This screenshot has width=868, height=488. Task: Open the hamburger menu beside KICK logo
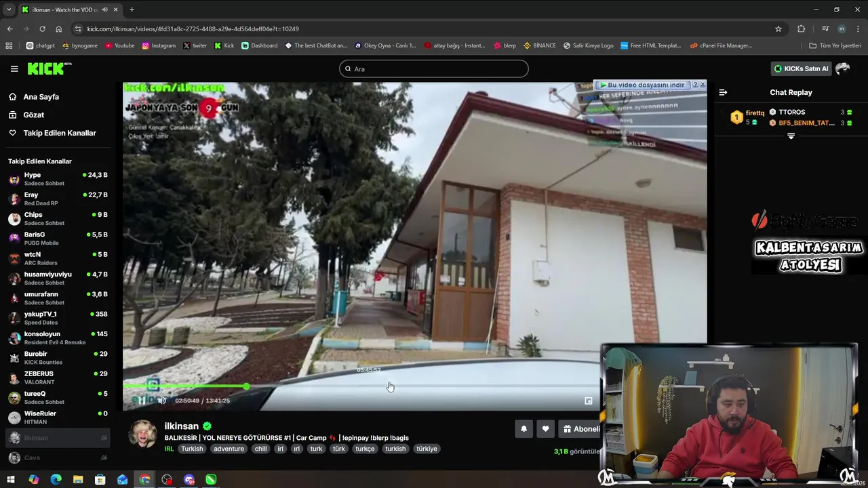(x=14, y=68)
